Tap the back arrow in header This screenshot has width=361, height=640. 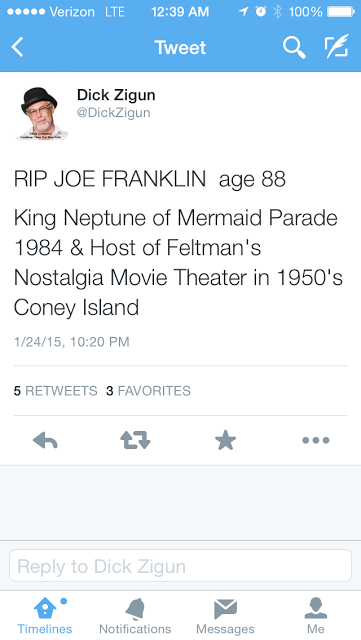[18, 47]
